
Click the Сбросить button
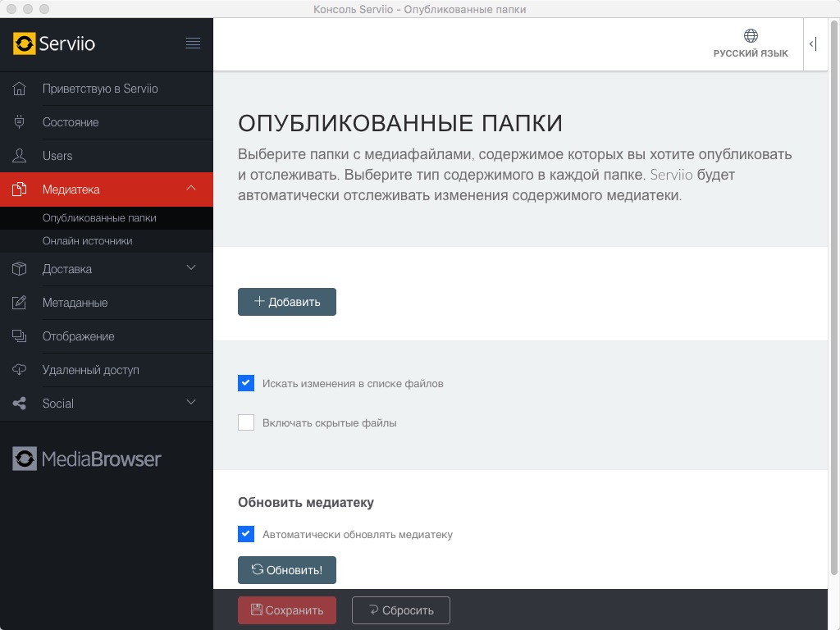coord(400,610)
